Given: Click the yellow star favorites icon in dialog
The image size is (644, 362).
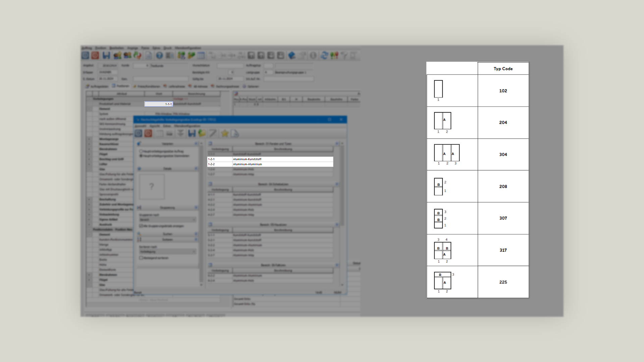Looking at the screenshot, I should 225,133.
